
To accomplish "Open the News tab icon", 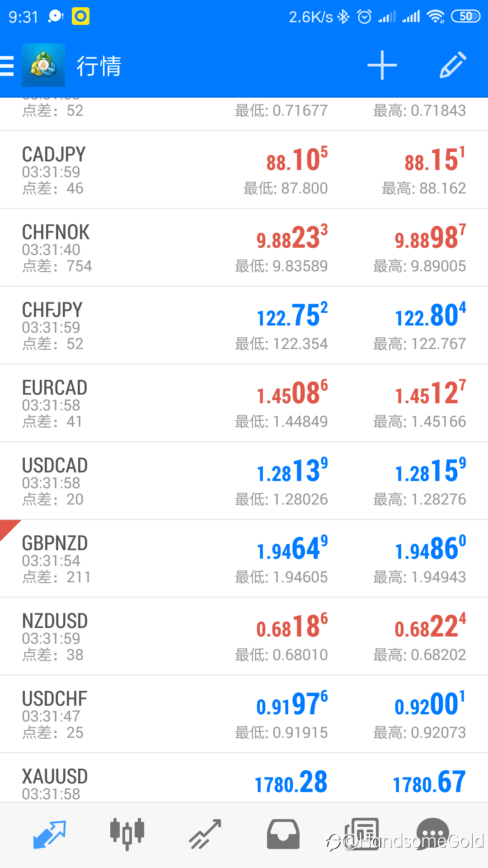I will point(361,834).
